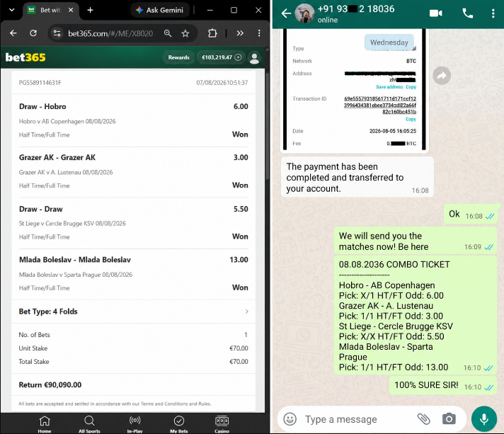Maximize the browser window
This screenshot has width=504, height=434.
(234, 11)
